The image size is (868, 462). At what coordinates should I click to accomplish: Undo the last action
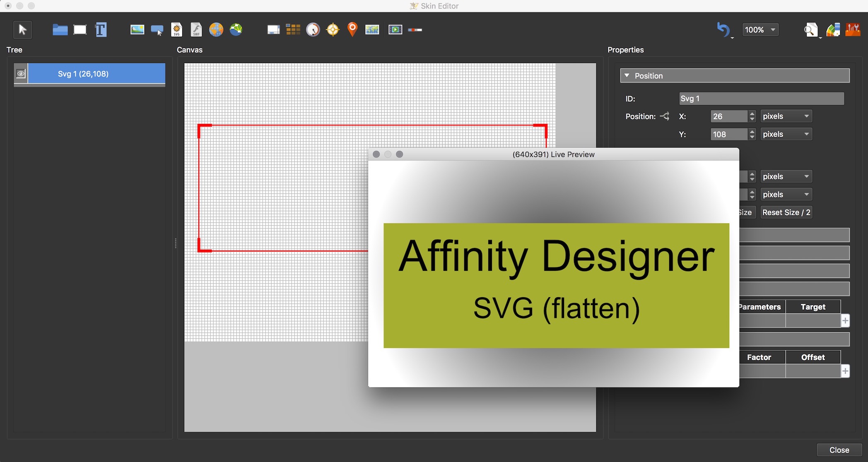pos(723,30)
